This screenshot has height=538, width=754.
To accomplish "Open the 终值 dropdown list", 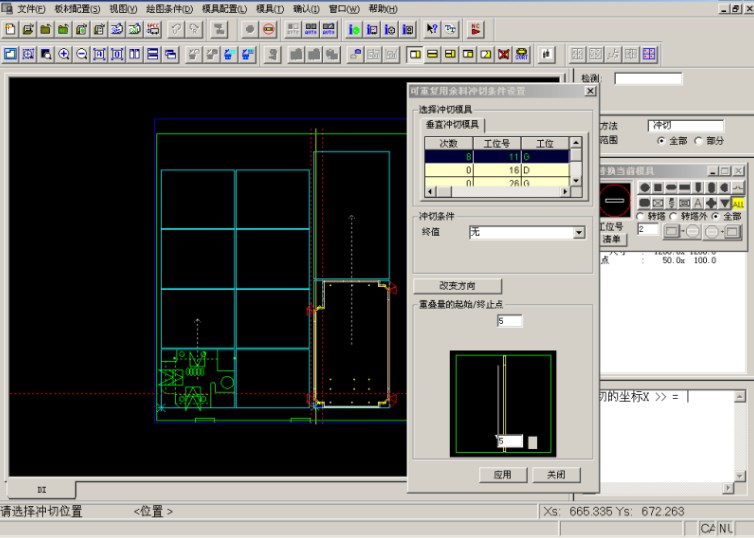I will (578, 233).
